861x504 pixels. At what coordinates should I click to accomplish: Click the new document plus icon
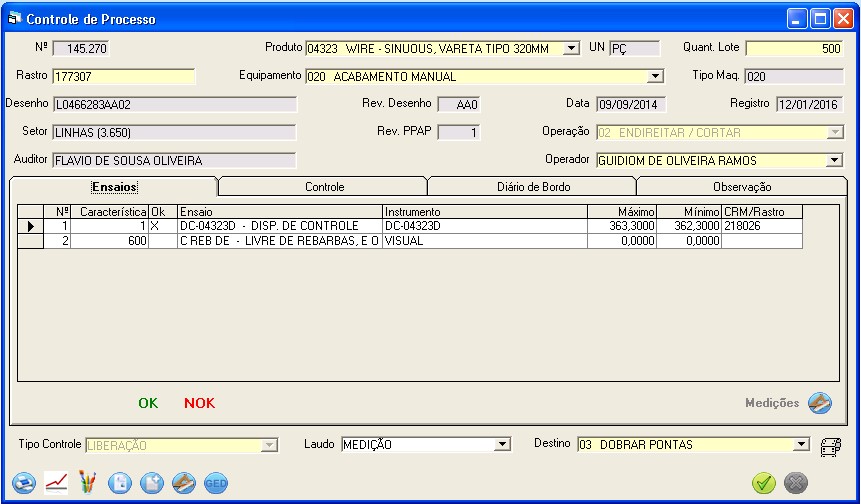pos(152,484)
